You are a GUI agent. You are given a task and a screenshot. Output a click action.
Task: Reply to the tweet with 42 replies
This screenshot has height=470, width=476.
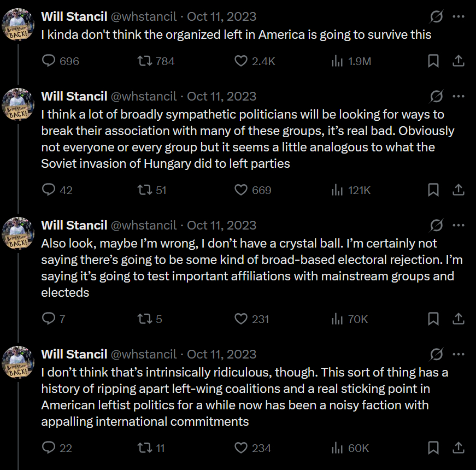pos(49,190)
